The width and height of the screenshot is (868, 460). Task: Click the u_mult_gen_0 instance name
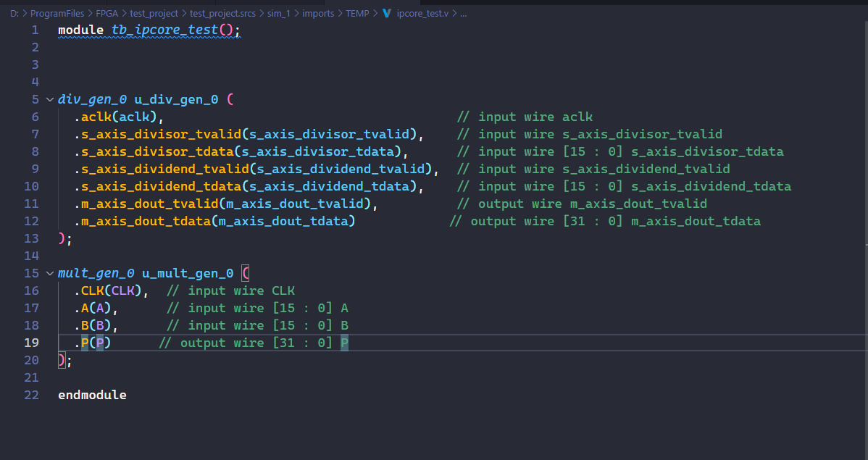tap(188, 273)
